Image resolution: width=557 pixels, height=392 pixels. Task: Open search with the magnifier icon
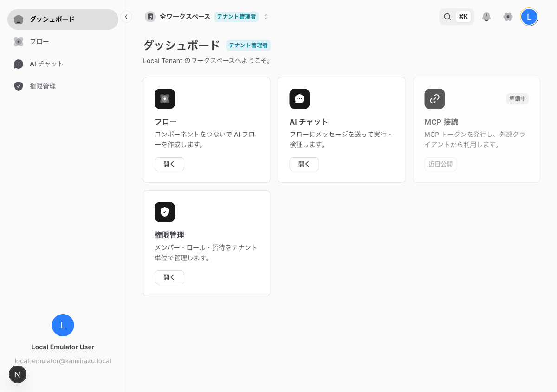coord(447,17)
